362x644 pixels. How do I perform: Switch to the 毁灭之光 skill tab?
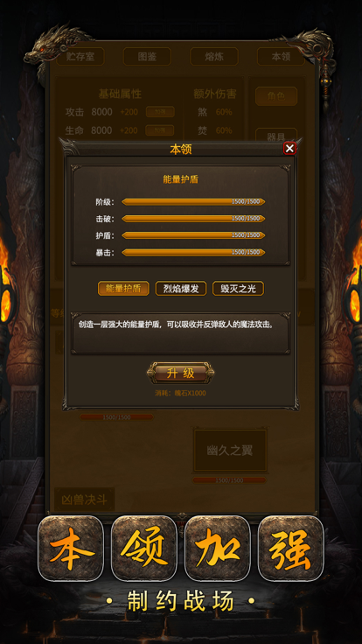(x=238, y=289)
